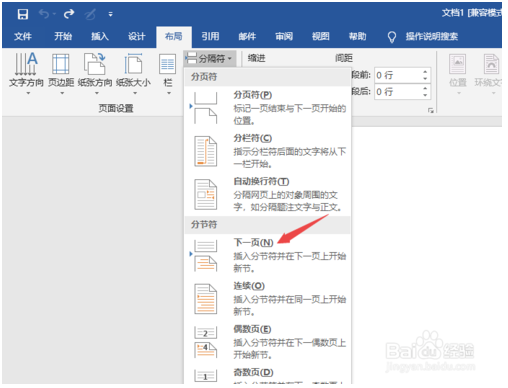This screenshot has height=388, width=508.
Task: Open the 文件 tab
Action: coord(23,36)
